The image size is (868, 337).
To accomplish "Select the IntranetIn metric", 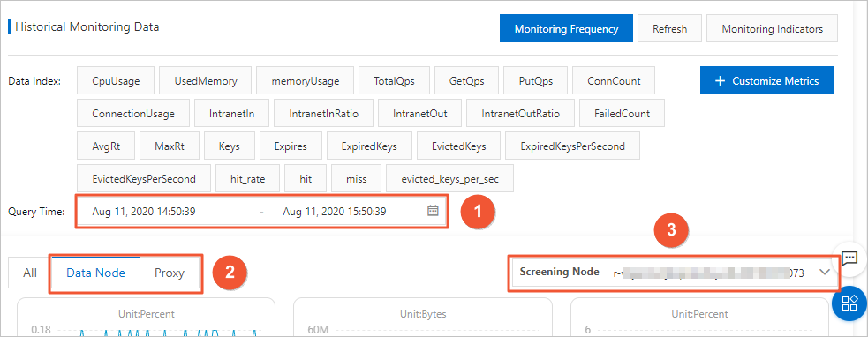I will pyautogui.click(x=231, y=114).
